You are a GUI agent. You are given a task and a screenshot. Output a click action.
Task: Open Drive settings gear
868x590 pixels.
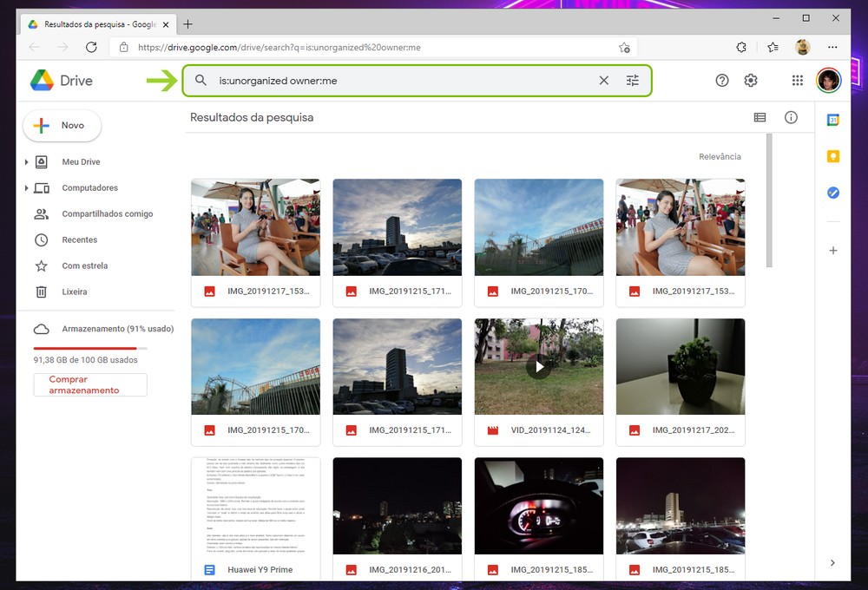coord(751,81)
